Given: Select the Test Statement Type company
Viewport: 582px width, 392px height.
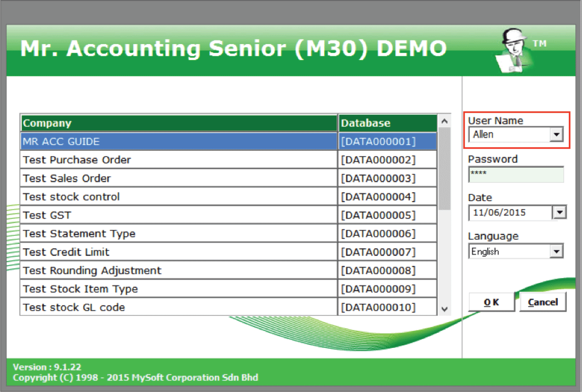Looking at the screenshot, I should coord(179,233).
